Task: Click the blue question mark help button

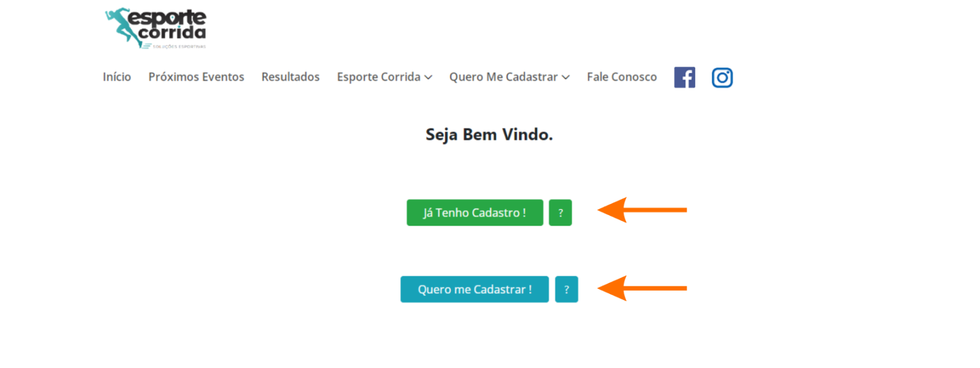Action: click(566, 289)
